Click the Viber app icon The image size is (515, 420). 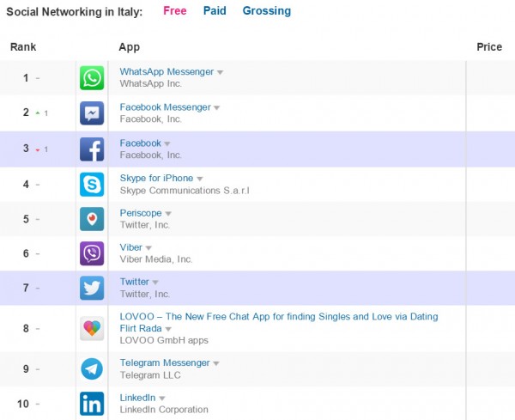click(92, 254)
